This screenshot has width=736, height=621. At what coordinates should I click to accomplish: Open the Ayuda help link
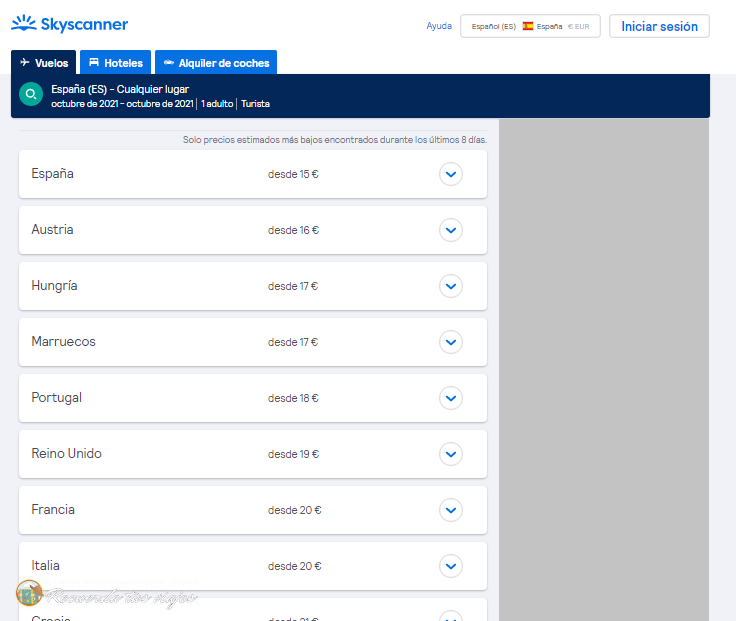[x=439, y=26]
